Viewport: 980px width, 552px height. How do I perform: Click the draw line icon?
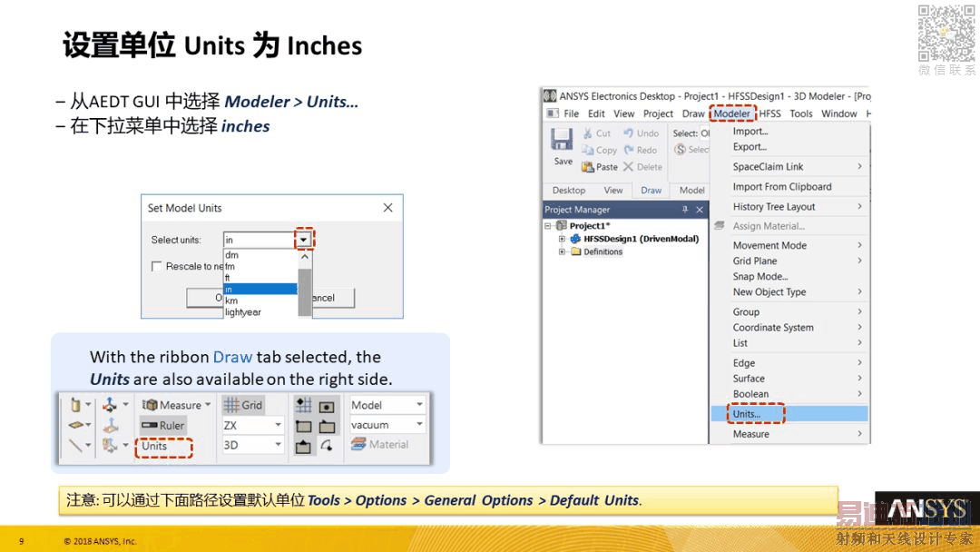(75, 445)
